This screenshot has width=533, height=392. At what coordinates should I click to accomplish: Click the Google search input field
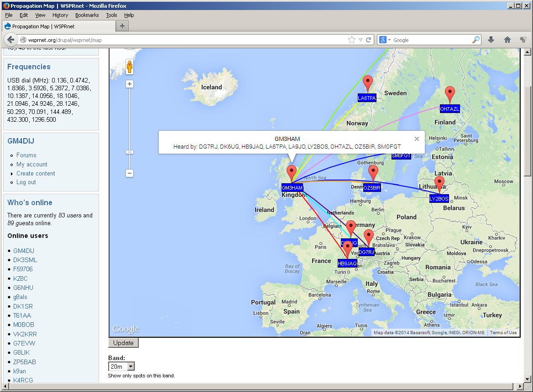coord(432,40)
